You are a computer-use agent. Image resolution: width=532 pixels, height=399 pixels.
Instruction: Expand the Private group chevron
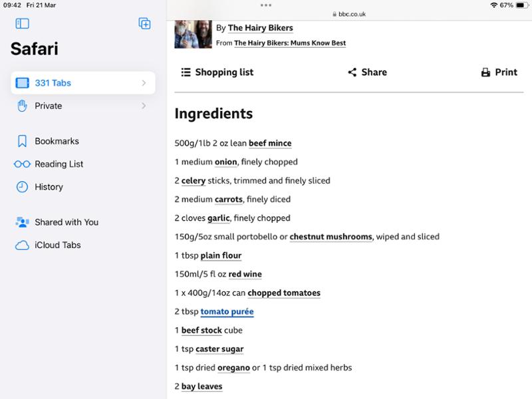pos(144,106)
